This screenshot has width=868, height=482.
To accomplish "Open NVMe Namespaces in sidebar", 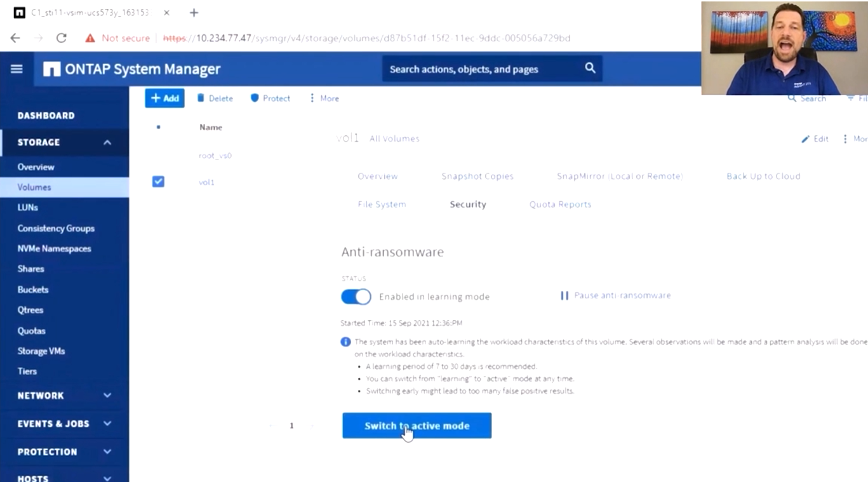I will click(54, 248).
